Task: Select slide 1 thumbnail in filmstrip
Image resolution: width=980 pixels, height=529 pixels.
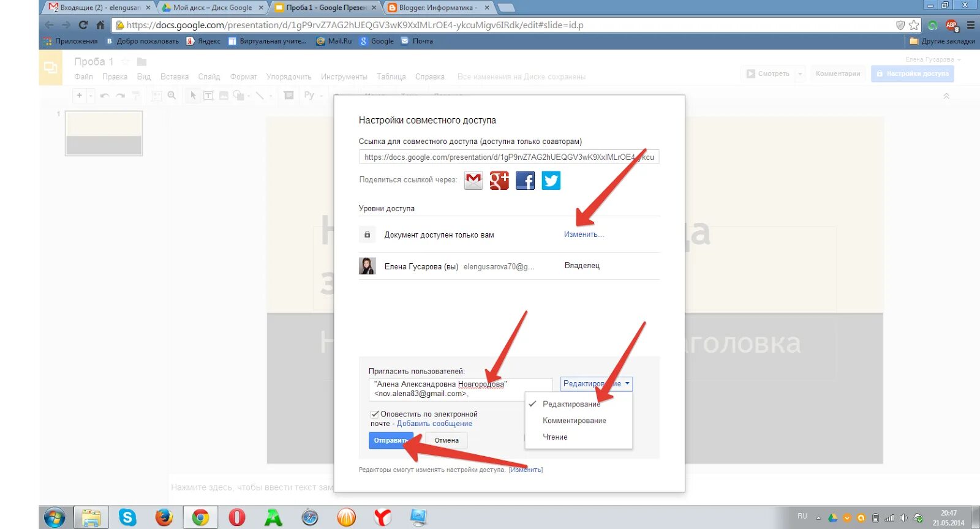Action: point(104,133)
